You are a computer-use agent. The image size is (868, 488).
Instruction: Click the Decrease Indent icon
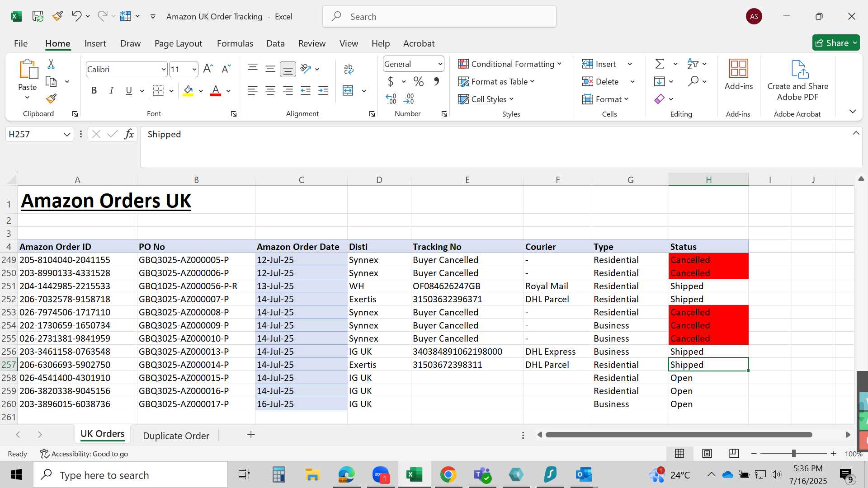pyautogui.click(x=306, y=91)
